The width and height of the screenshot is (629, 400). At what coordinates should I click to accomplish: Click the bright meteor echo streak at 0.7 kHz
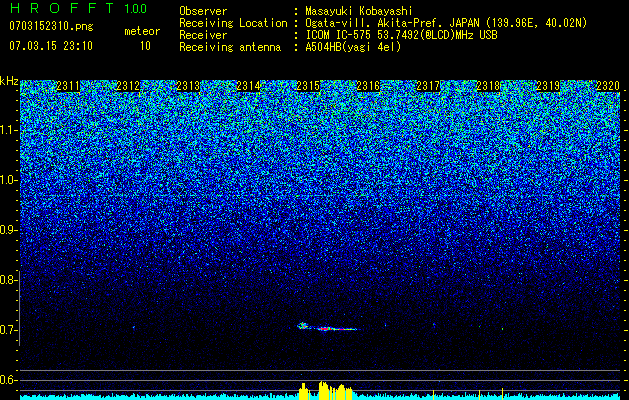coord(327,327)
